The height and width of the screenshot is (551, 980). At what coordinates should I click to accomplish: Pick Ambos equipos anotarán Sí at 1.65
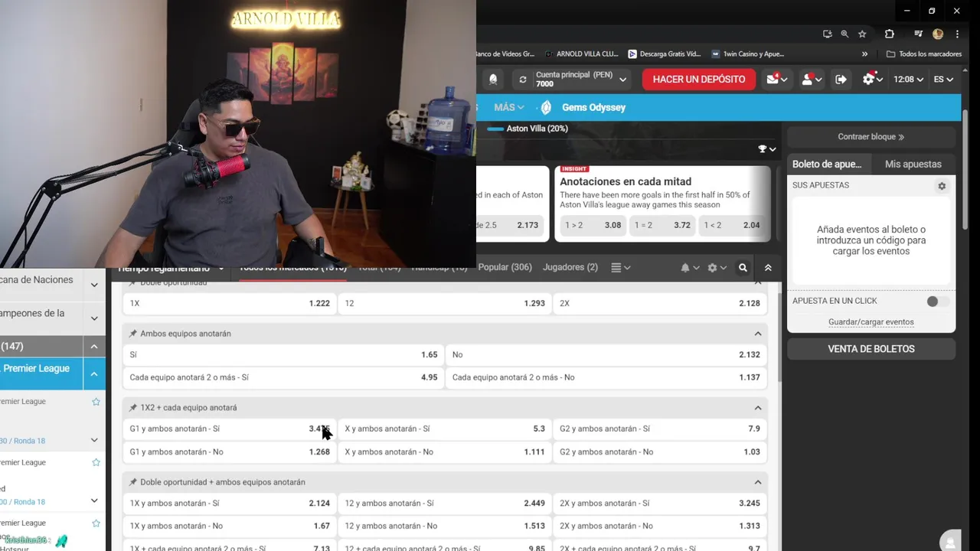[283, 355]
